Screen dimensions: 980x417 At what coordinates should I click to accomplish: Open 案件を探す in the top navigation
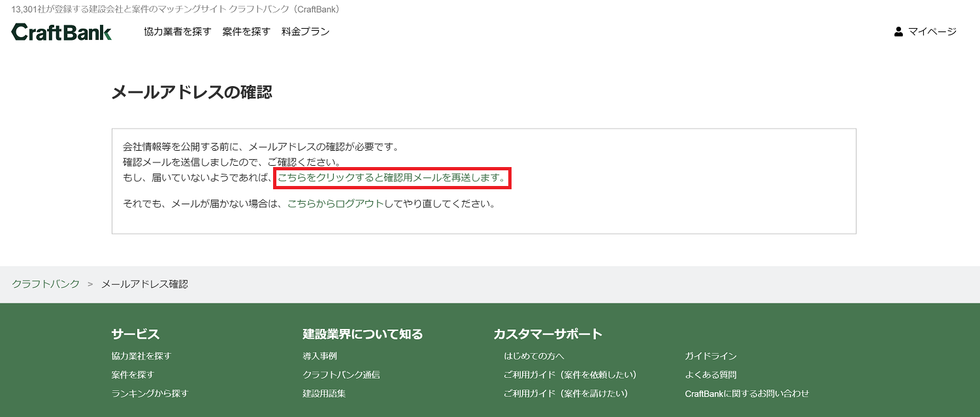246,31
